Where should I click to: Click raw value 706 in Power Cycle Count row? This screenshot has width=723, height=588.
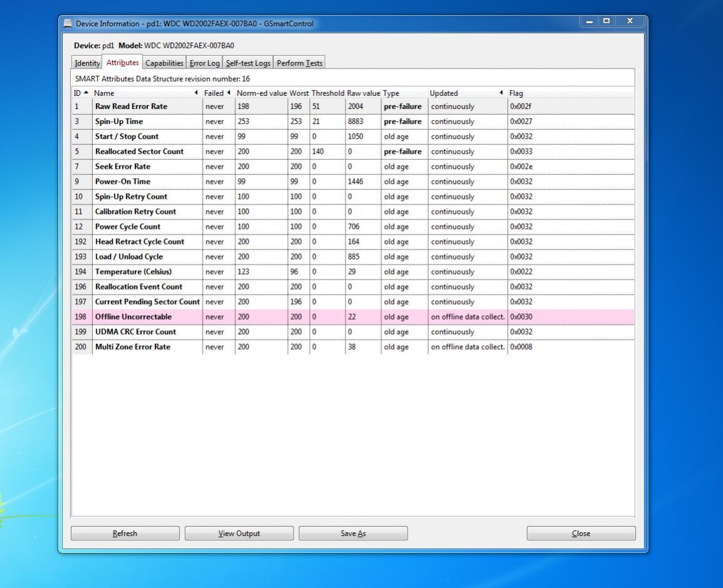(x=354, y=227)
